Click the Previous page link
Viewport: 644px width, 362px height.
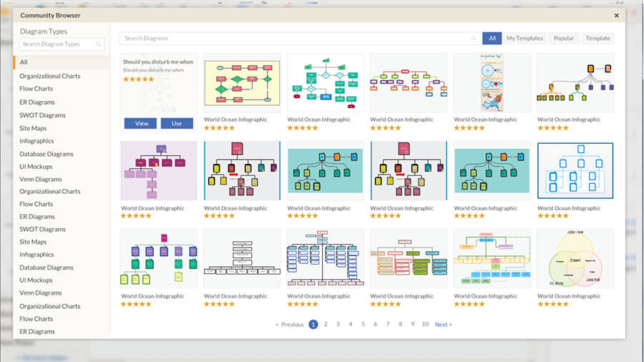coord(290,324)
